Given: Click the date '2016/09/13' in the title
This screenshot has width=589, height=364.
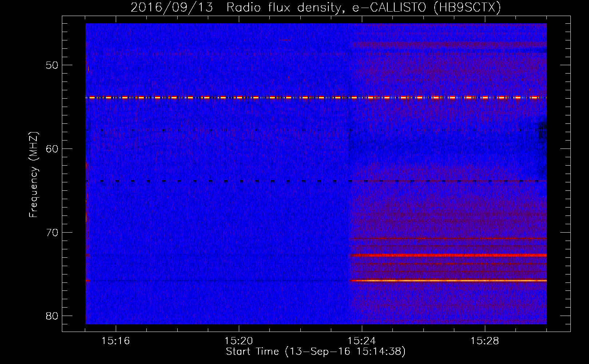Looking at the screenshot, I should (172, 7).
